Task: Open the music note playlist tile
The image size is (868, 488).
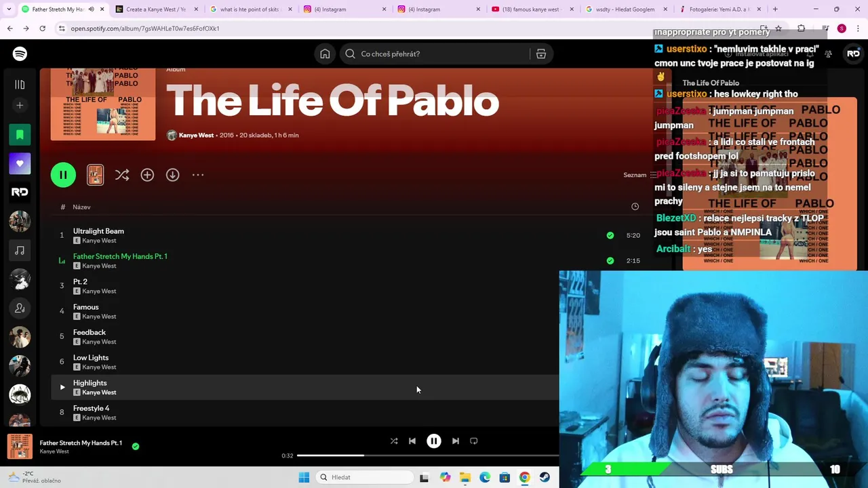Action: pyautogui.click(x=20, y=250)
